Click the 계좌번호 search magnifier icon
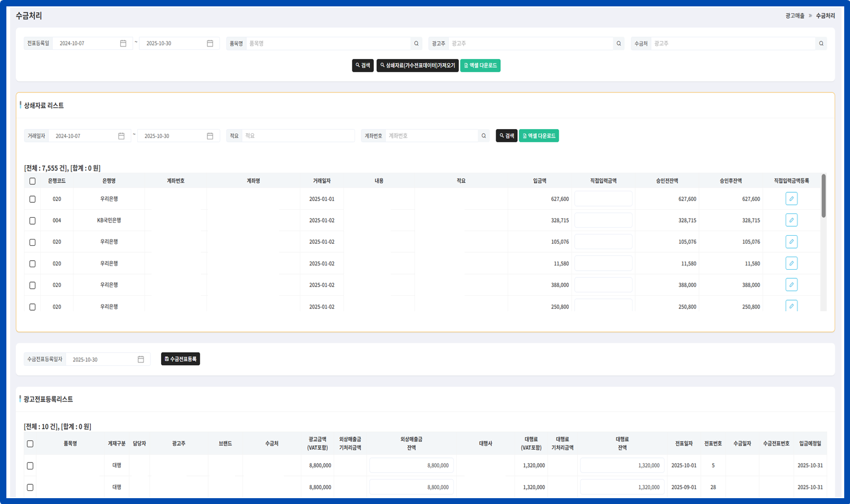850x504 pixels. 484,136
